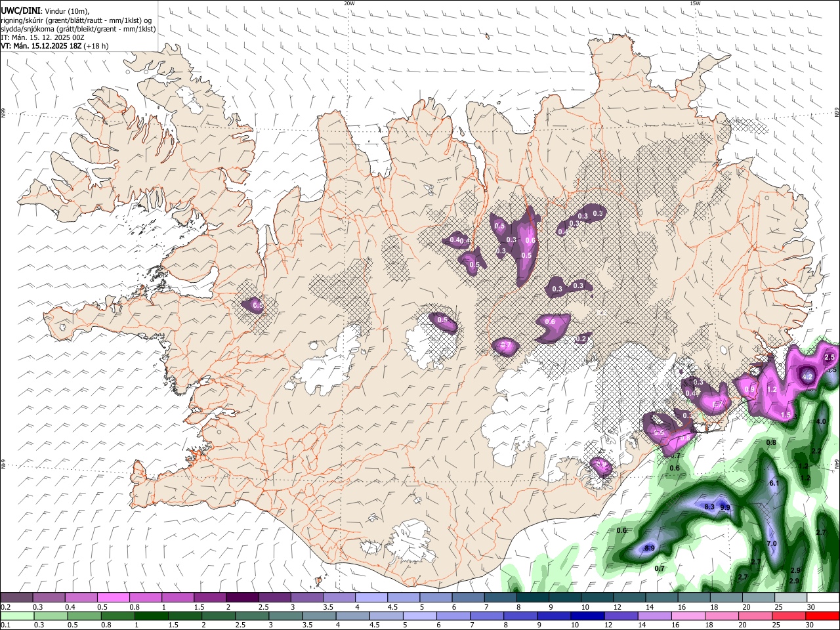The width and height of the screenshot is (840, 630).
Task: Select the purple lower swatch labeled 12
Action: [x=621, y=616]
